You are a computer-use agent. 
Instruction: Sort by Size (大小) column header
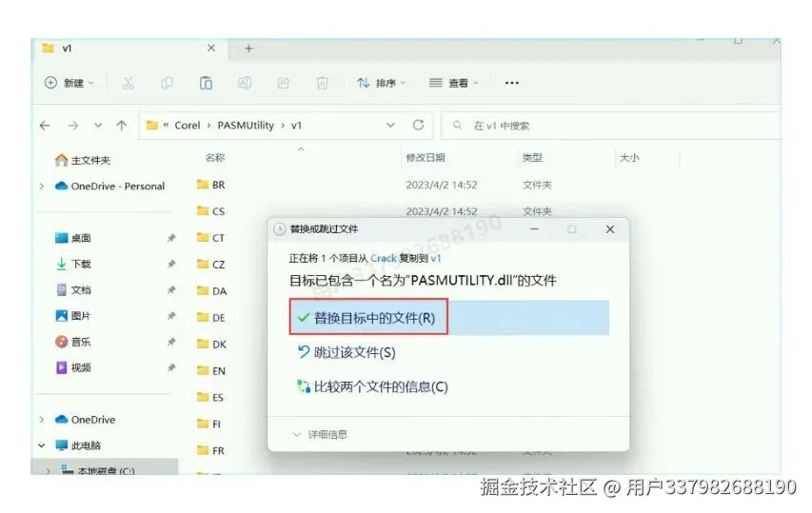(629, 157)
